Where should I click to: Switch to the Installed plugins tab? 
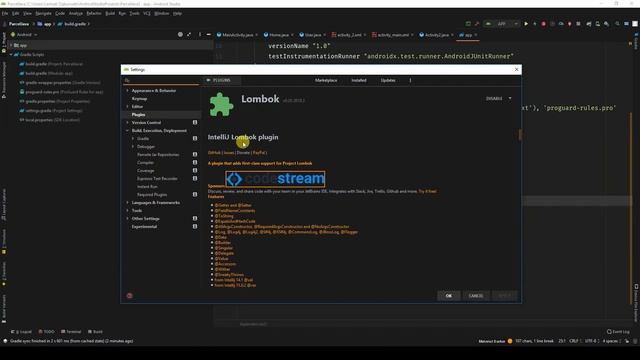pyautogui.click(x=359, y=80)
